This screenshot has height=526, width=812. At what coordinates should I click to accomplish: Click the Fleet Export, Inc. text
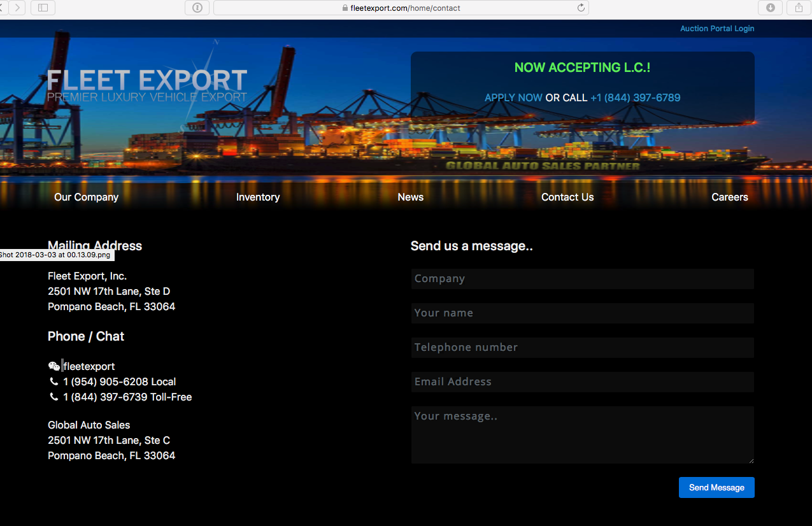(x=87, y=276)
